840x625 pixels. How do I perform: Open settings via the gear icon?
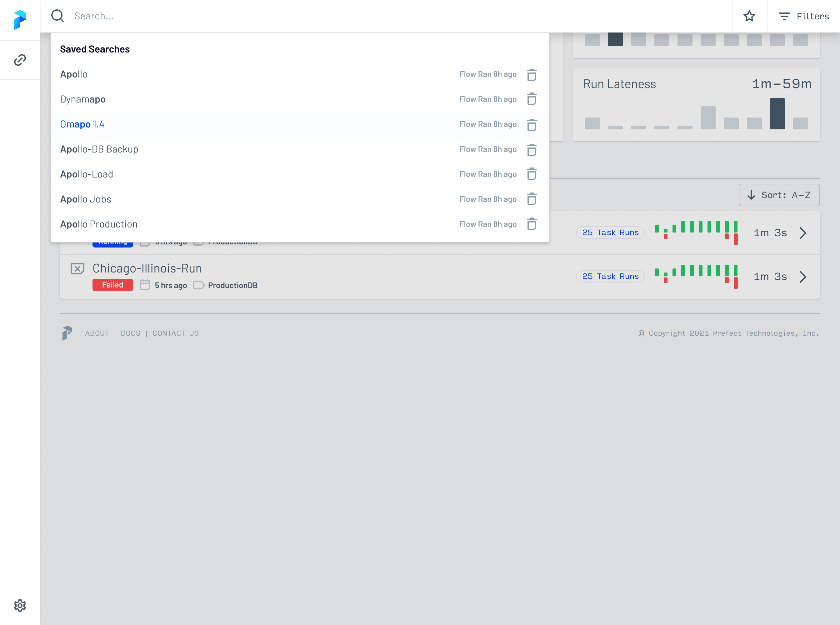pos(20,605)
